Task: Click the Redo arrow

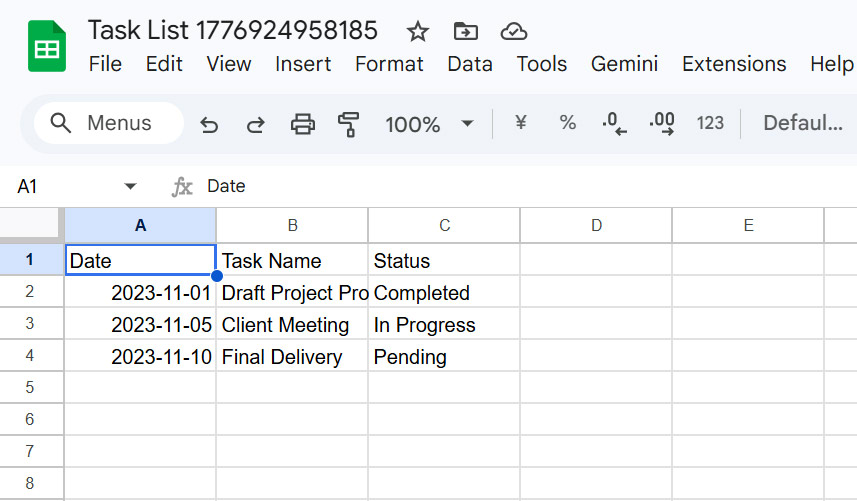Action: pyautogui.click(x=256, y=124)
